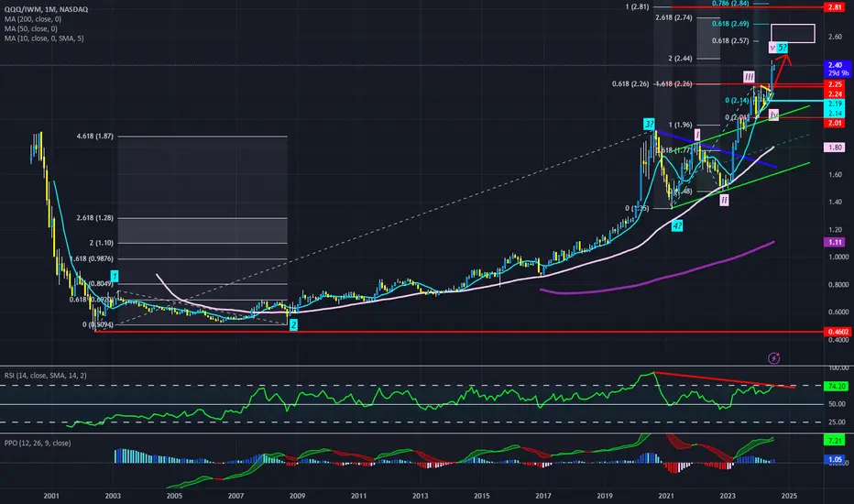The image size is (854, 504).
Task: Click the lightning bolt events icon
Action: (x=773, y=358)
